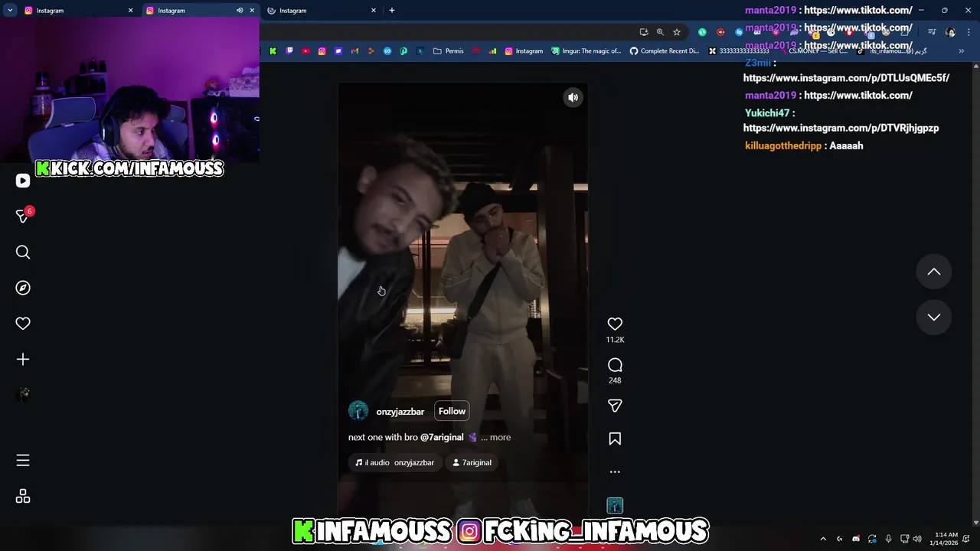Open browser media control icon
The height and width of the screenshot is (551, 980).
[x=932, y=32]
